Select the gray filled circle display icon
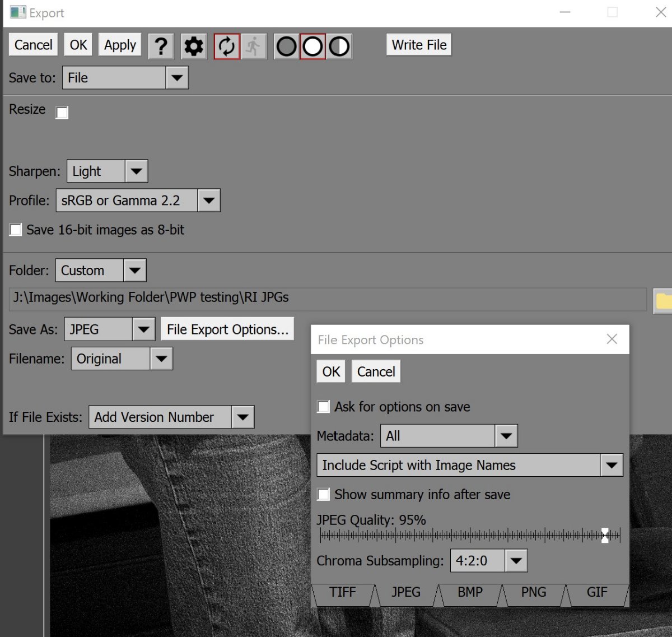 (x=287, y=46)
